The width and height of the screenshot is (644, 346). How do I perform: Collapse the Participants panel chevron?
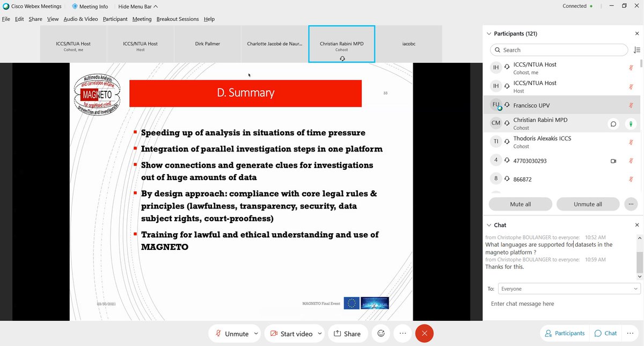(489, 33)
